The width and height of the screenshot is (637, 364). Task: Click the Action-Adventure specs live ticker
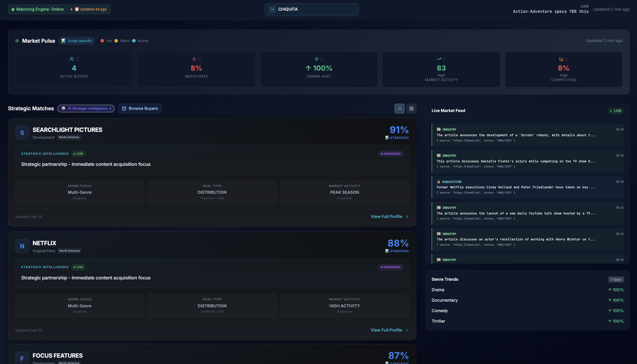pyautogui.click(x=550, y=12)
